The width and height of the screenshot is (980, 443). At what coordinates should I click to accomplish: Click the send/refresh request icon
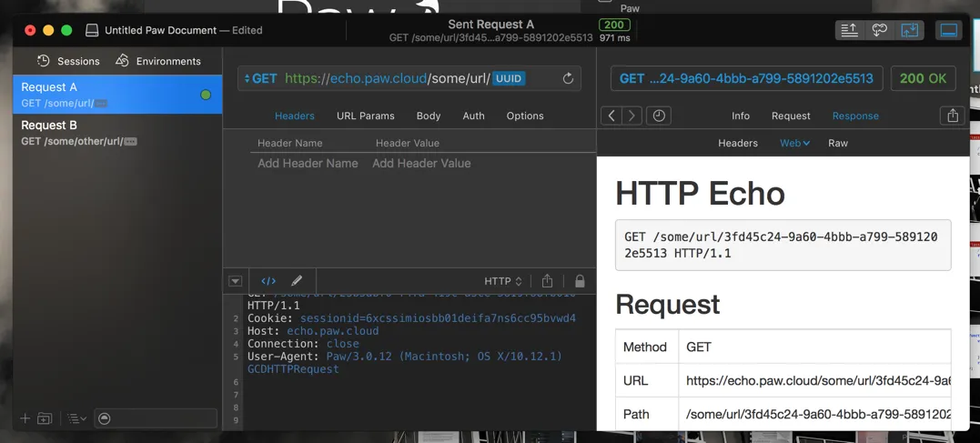pyautogui.click(x=568, y=79)
